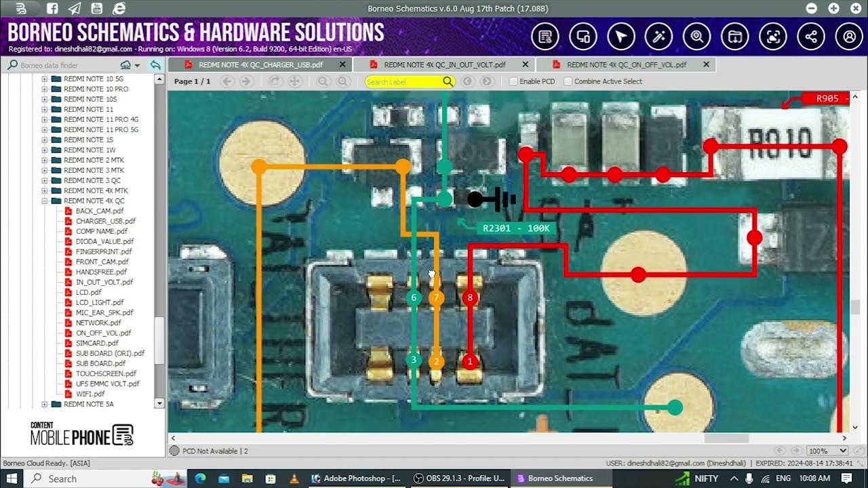Open WIFI.pdf in the tree
This screenshot has height=488, width=868.
90,394
